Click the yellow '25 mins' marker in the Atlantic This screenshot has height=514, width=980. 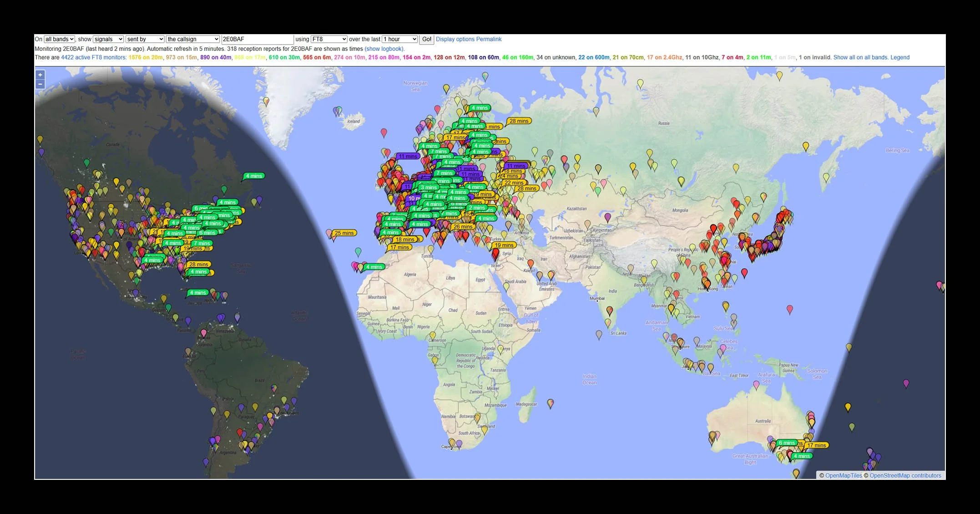344,233
